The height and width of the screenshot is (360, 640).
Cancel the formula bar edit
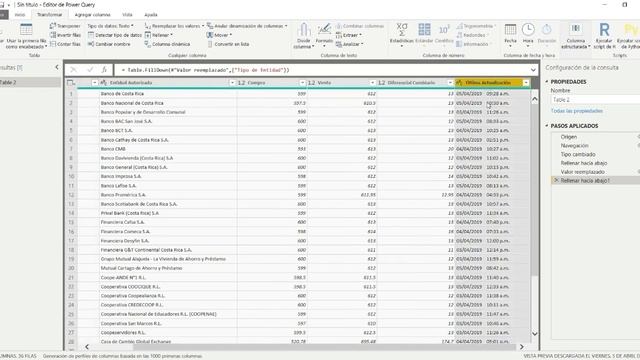coord(73,70)
